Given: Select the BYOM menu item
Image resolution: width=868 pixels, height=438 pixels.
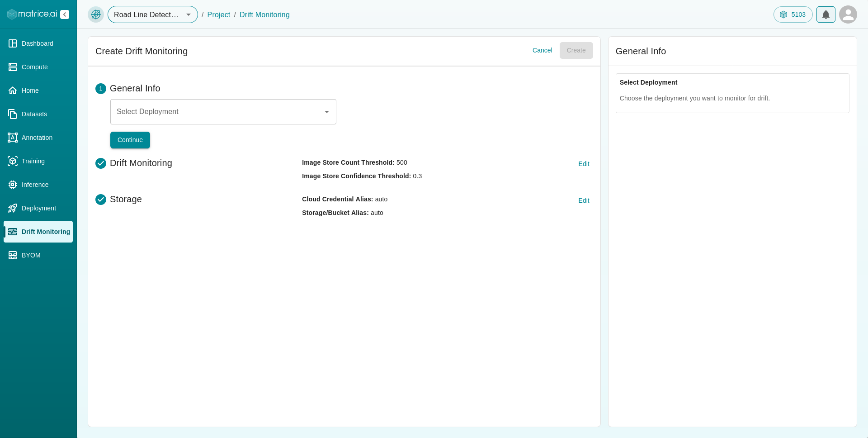Looking at the screenshot, I should (x=38, y=255).
